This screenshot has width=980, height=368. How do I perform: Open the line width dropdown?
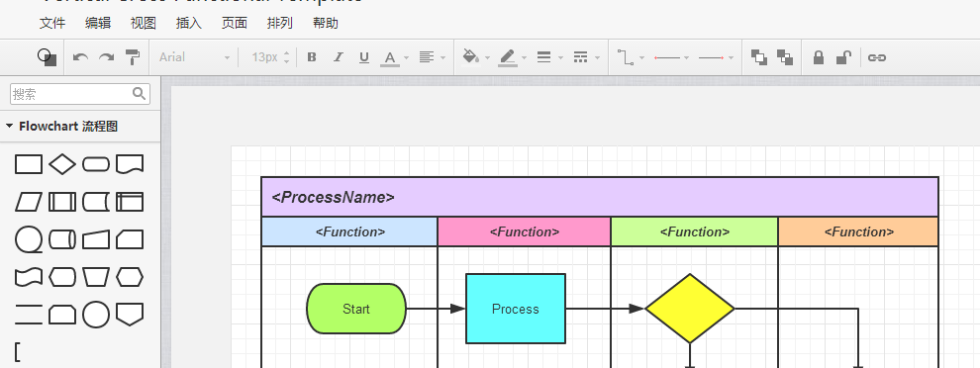pyautogui.click(x=550, y=57)
